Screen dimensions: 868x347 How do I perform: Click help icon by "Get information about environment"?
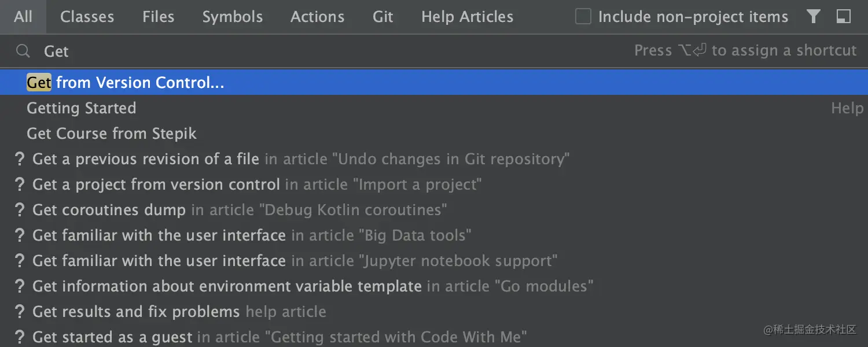[20, 286]
